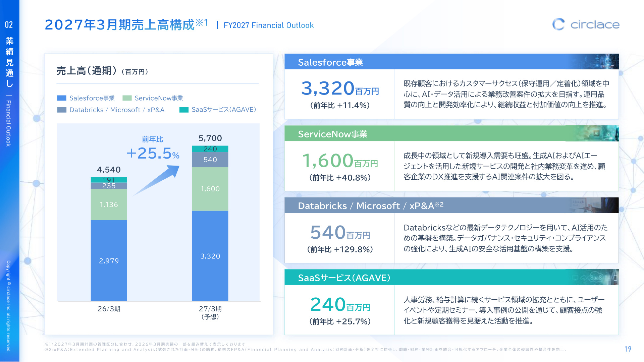Pick the teal SaaSサービス(AGAVE) legend swatch
Screen dimensions: 644x362
pos(184,110)
